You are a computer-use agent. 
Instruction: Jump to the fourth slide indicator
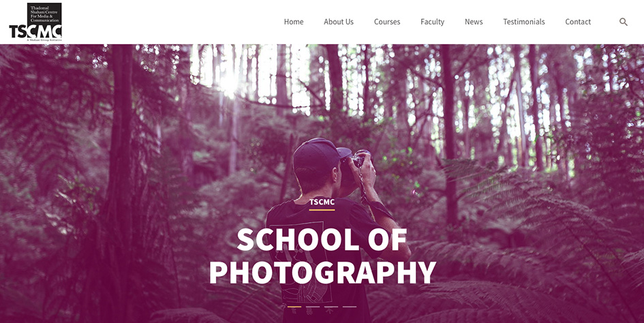[350, 307]
